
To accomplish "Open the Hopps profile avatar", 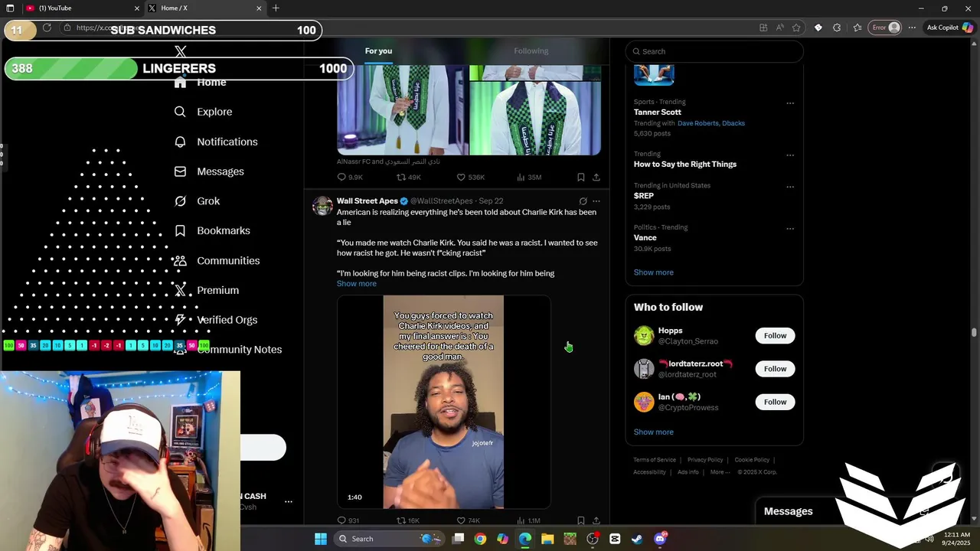I will (644, 336).
